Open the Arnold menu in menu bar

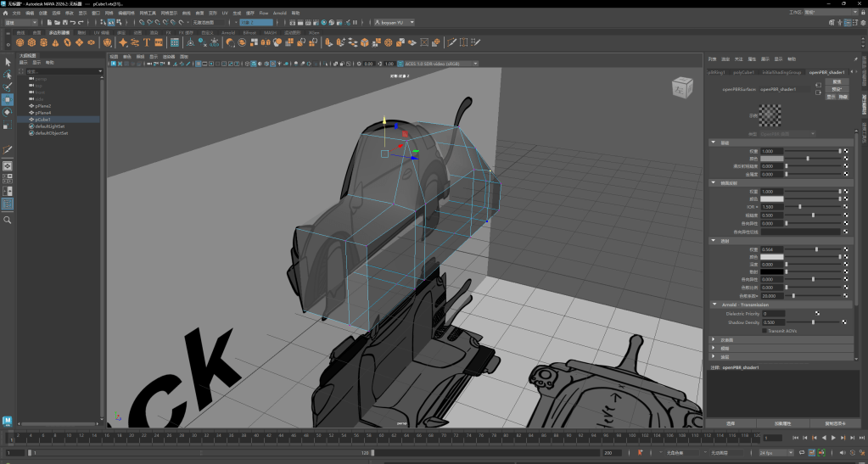coord(279,14)
